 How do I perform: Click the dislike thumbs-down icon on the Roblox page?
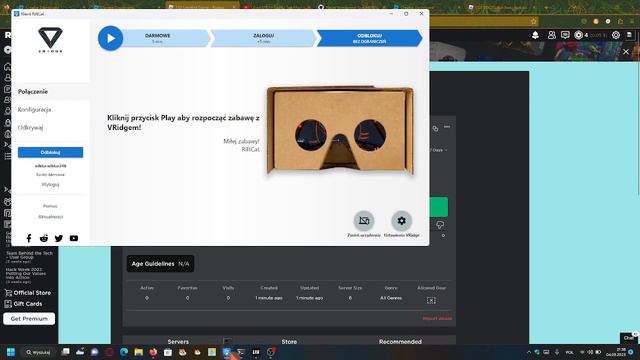[440, 225]
